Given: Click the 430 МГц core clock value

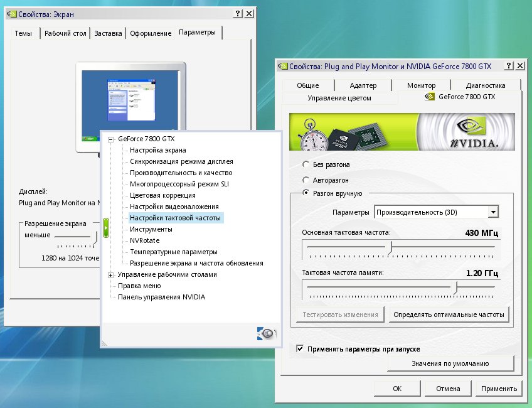Looking at the screenshot, I should point(481,233).
